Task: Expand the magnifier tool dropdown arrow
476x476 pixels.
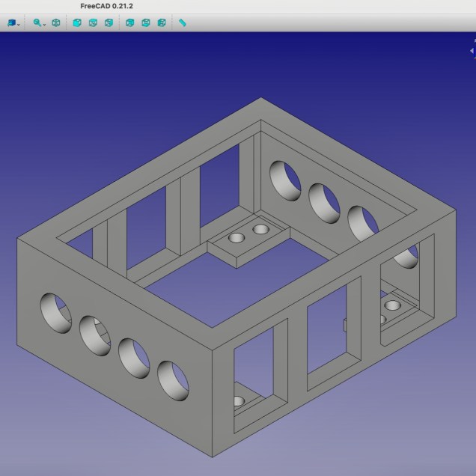Action: click(44, 25)
